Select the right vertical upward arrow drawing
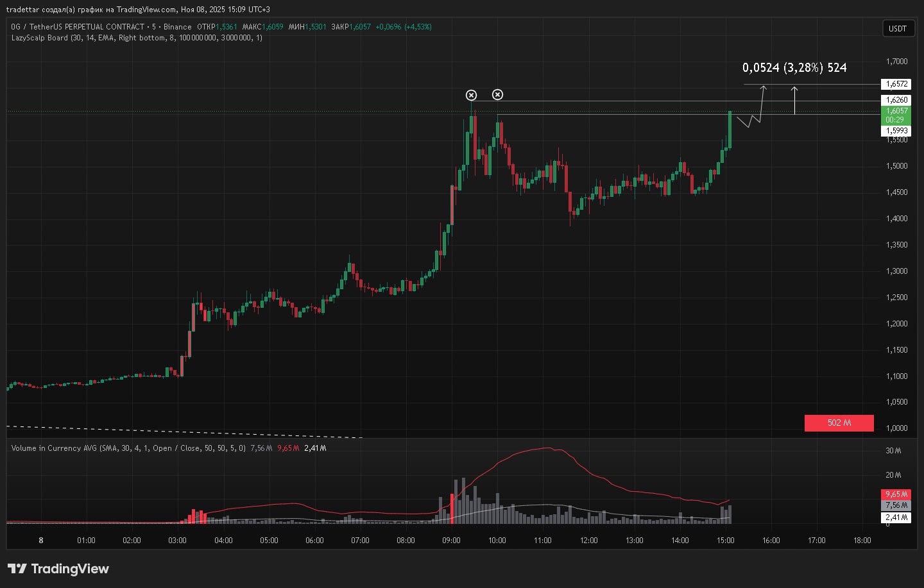Screen dimensions: 924x588 coord(794,100)
